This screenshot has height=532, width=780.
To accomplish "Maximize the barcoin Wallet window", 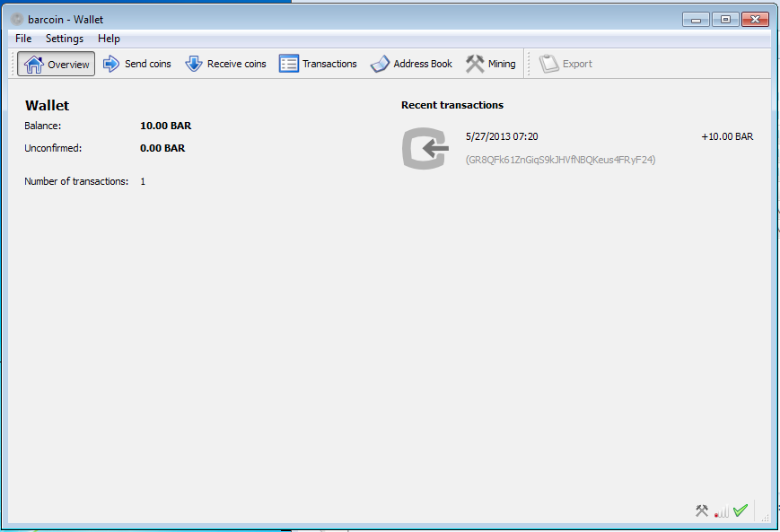I will (x=726, y=20).
